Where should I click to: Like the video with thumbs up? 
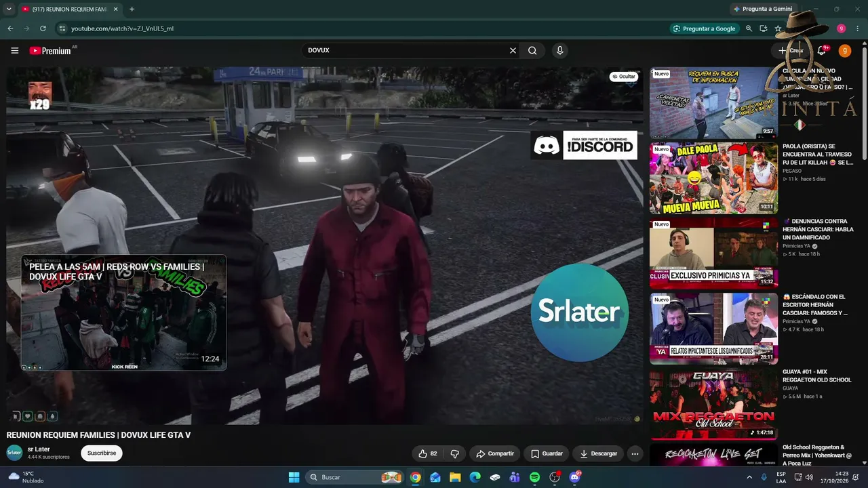tap(428, 453)
